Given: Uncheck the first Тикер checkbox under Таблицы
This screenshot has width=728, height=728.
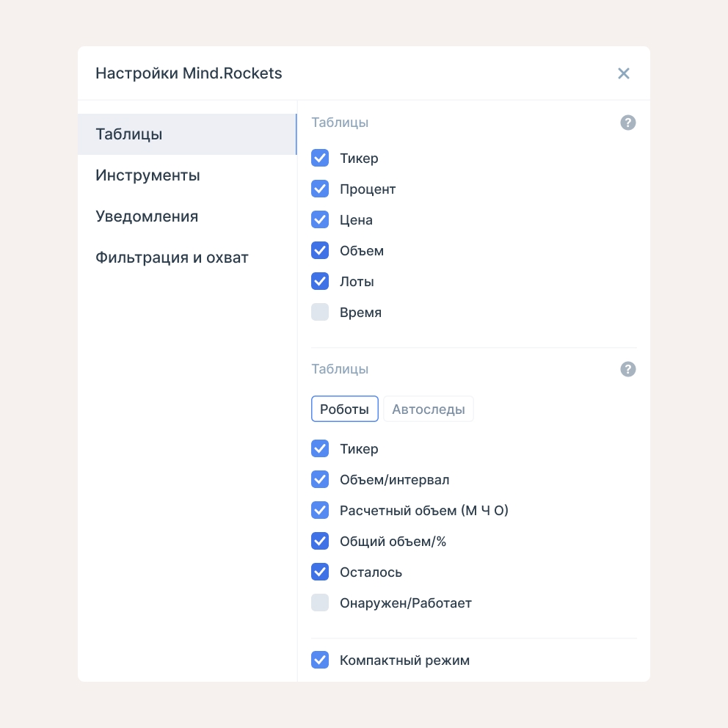Looking at the screenshot, I should (x=320, y=158).
